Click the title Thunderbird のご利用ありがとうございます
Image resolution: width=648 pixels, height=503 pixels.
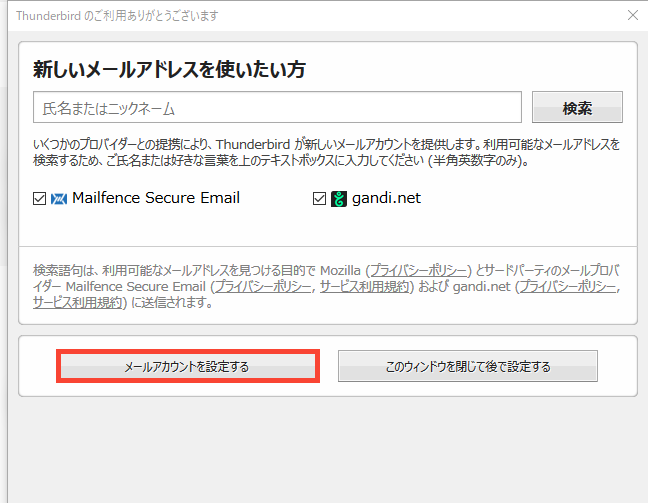(117, 16)
